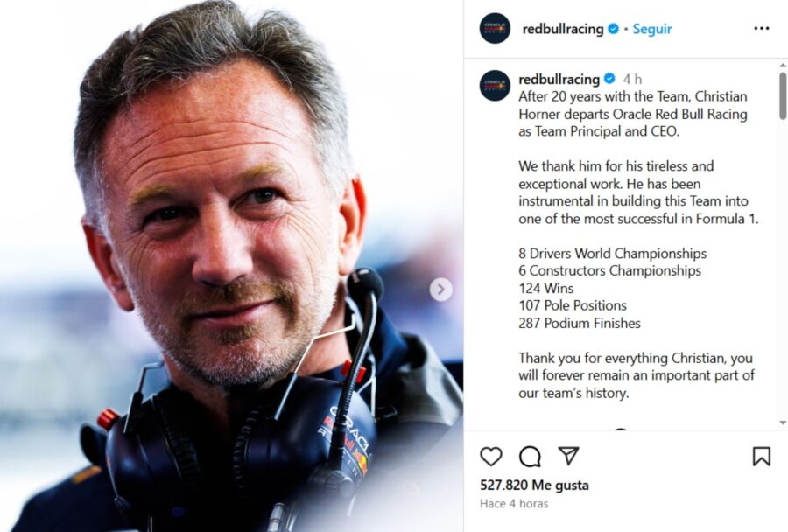Click the verified badge in the header
This screenshot has height=532, width=788.
coord(613,29)
